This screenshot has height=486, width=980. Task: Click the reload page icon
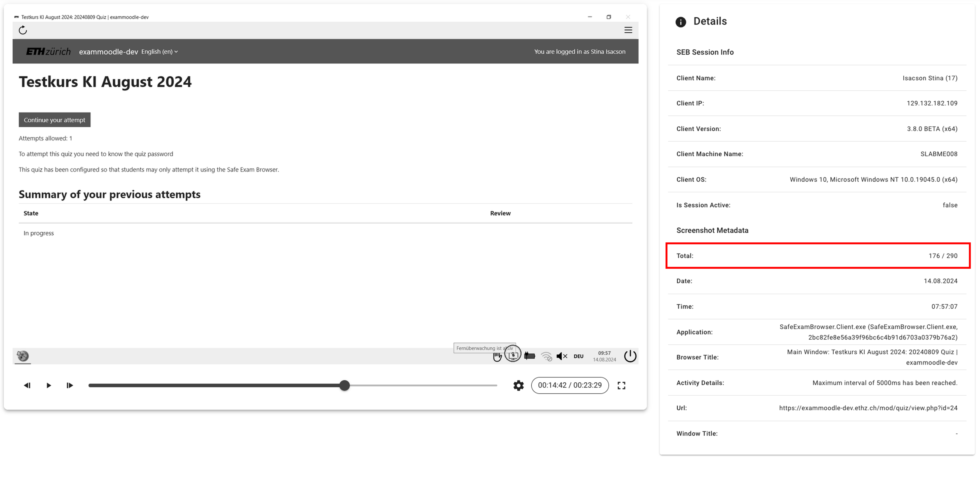[23, 30]
